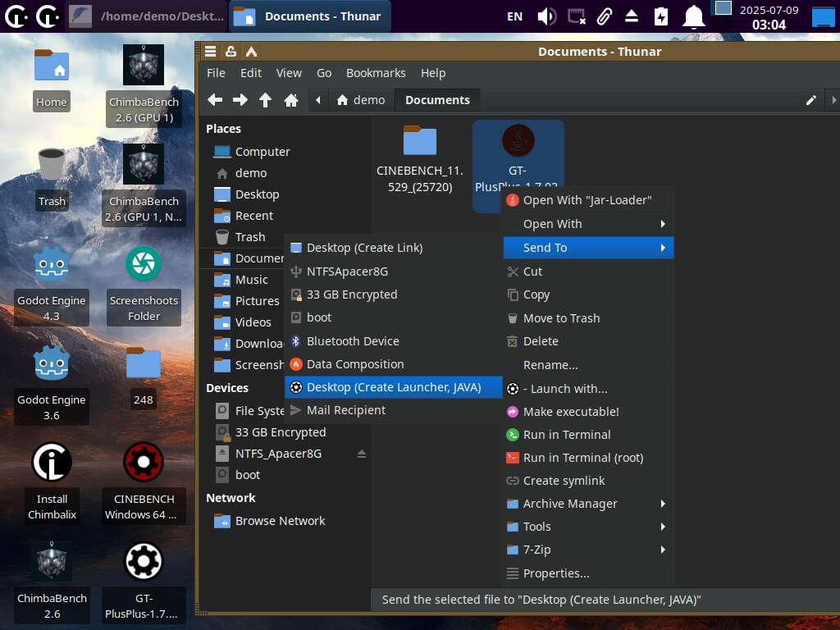Open Browse Network in sidebar
This screenshot has width=840, height=630.
(x=280, y=521)
